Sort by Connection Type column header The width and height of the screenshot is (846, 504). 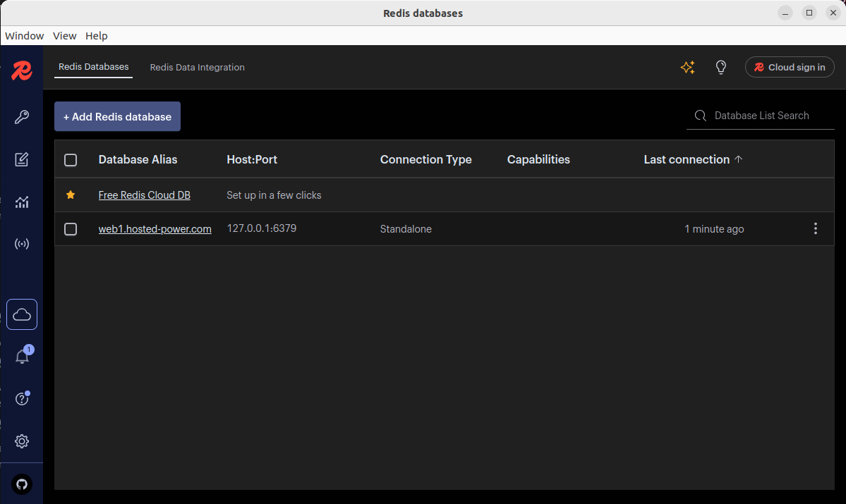tap(425, 159)
